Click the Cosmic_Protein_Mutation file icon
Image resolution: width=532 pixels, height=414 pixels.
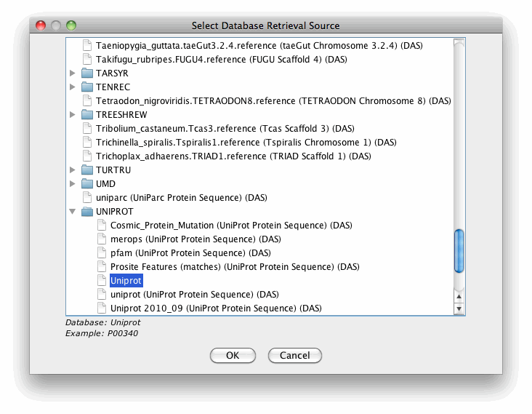pyautogui.click(x=102, y=226)
